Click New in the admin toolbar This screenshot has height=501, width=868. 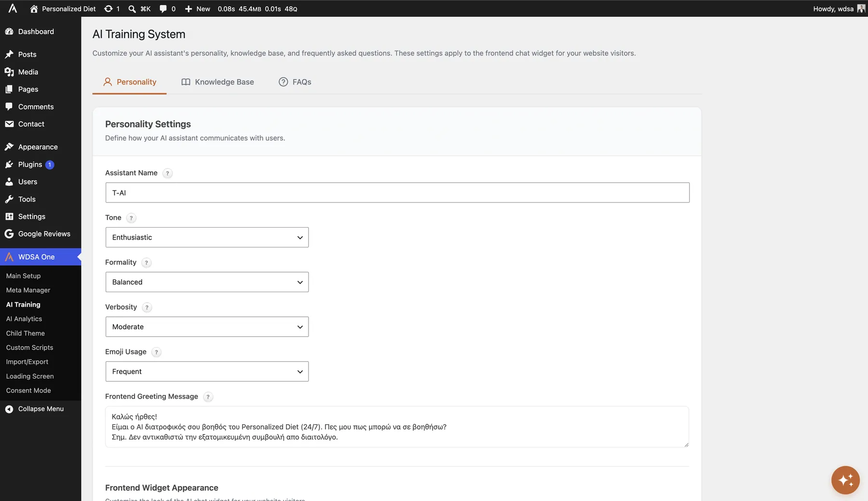click(x=198, y=9)
